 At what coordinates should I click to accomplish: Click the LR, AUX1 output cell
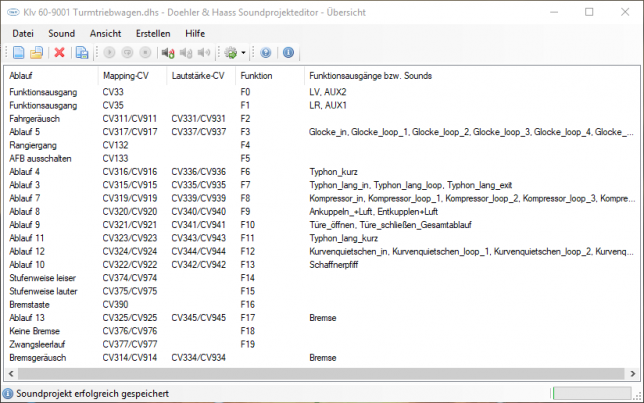point(328,106)
